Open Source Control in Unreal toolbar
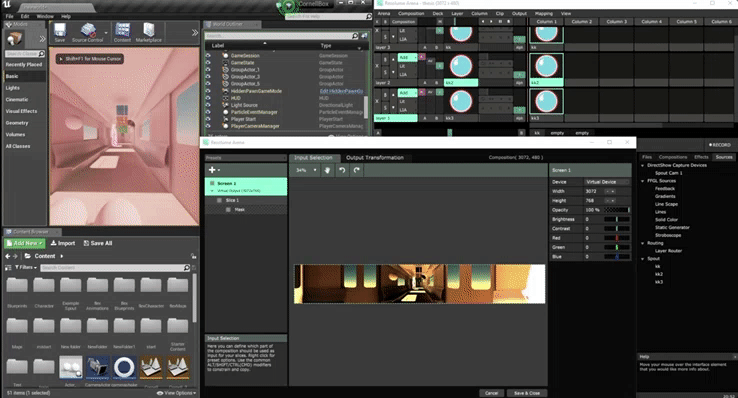 (88, 31)
